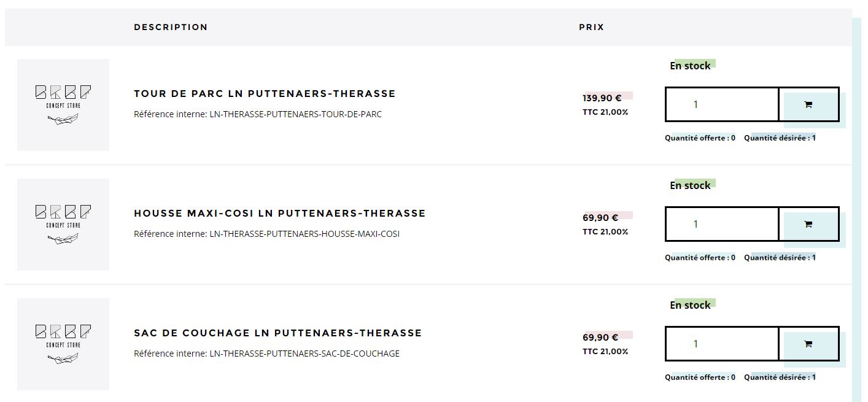This screenshot has height=402, width=868.
Task: Add Tour de Parc to cart
Action: coord(808,105)
